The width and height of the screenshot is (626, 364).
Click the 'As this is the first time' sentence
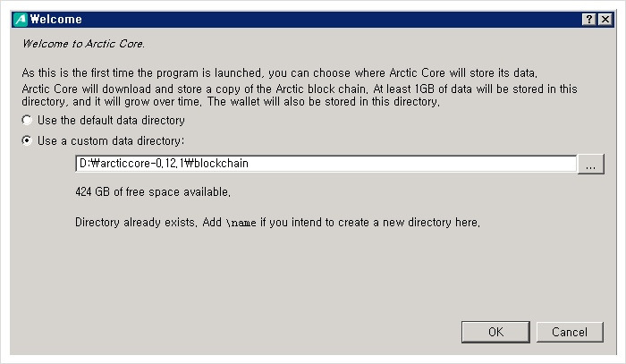[x=280, y=73]
